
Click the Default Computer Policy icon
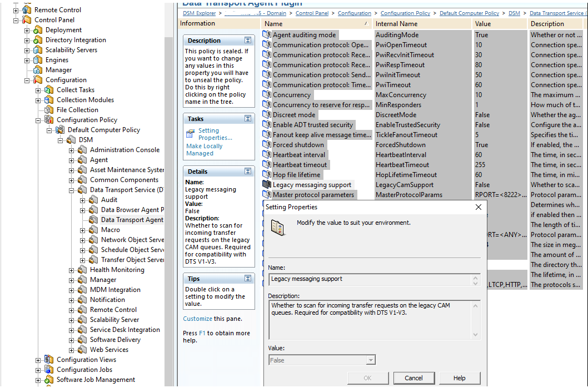coord(60,130)
